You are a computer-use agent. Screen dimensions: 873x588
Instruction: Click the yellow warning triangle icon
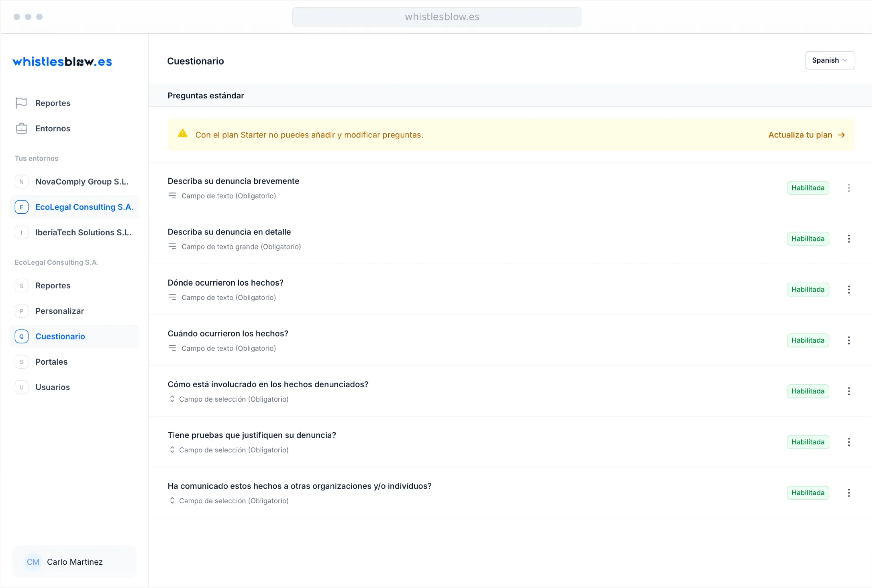[x=183, y=134]
